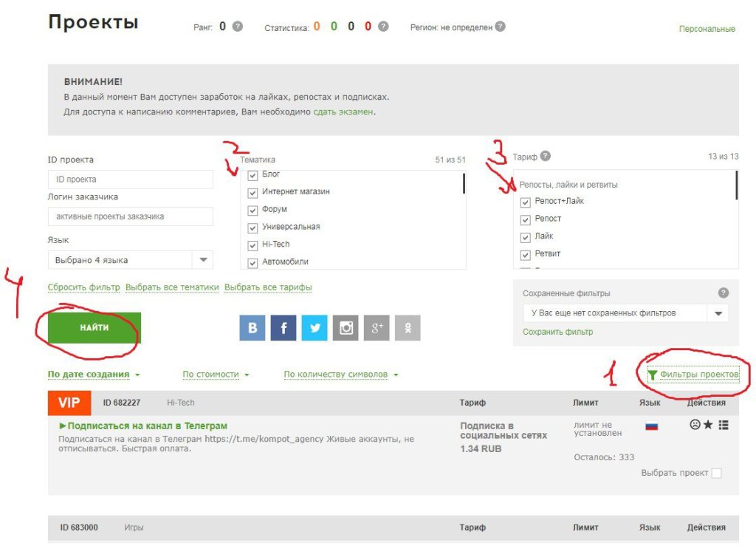Image resolution: width=756 pixels, height=560 pixels.
Task: Open the Персональные tab link
Action: 707,29
